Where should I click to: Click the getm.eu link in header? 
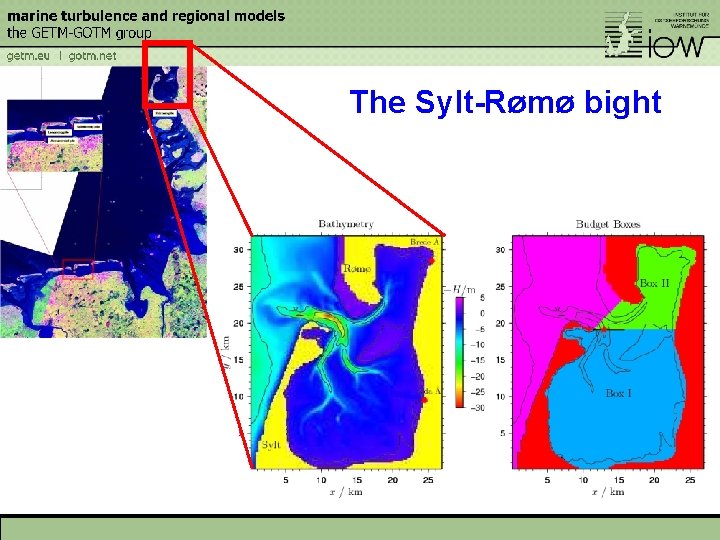click(28, 56)
